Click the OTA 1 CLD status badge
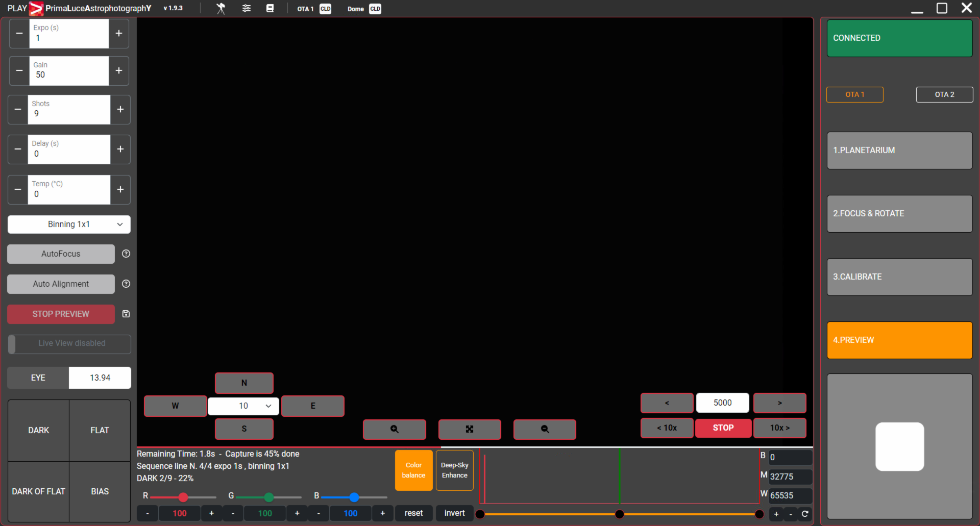The image size is (980, 526). click(325, 9)
